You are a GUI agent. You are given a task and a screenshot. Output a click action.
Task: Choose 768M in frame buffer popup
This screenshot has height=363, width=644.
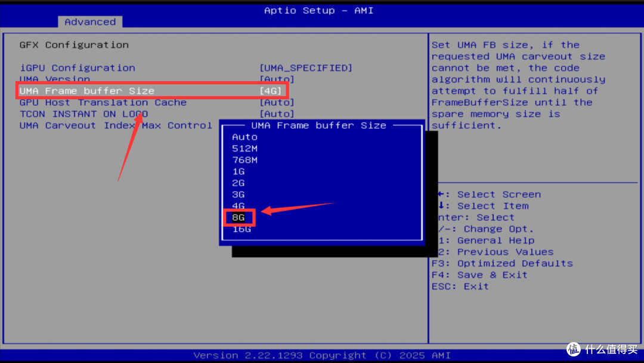(x=245, y=160)
